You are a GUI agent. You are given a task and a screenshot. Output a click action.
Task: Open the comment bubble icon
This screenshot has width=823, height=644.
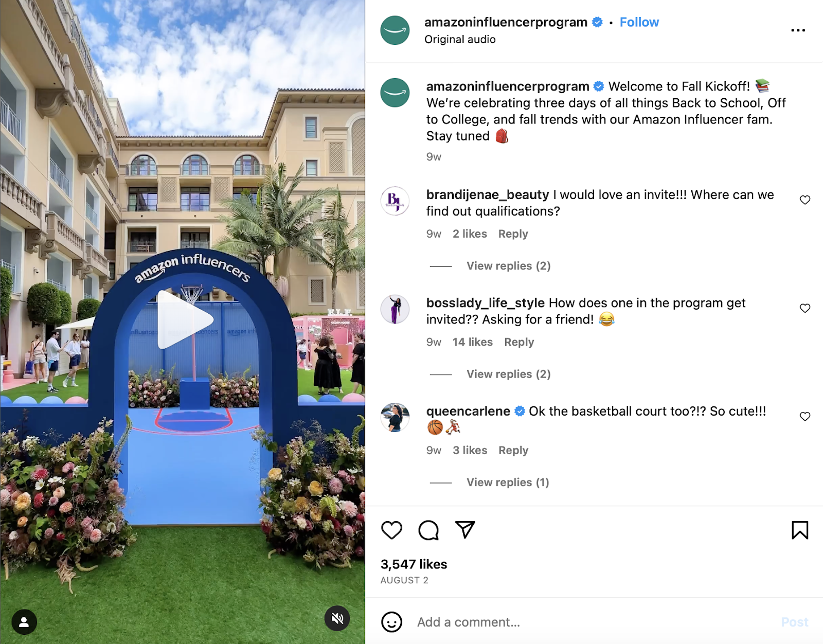click(x=428, y=530)
